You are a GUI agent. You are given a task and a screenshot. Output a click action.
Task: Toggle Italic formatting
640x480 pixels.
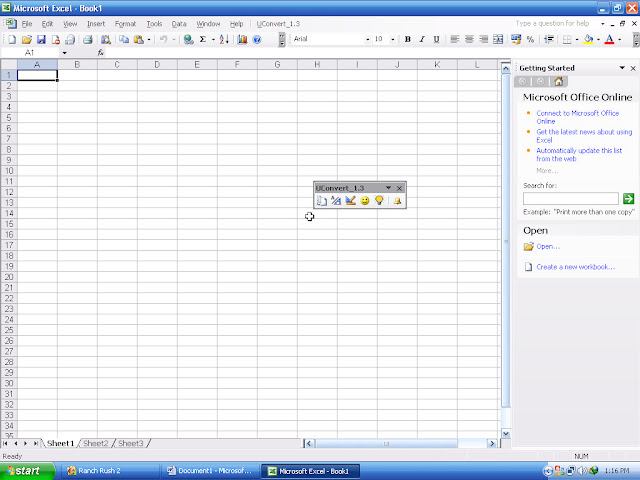click(422, 39)
